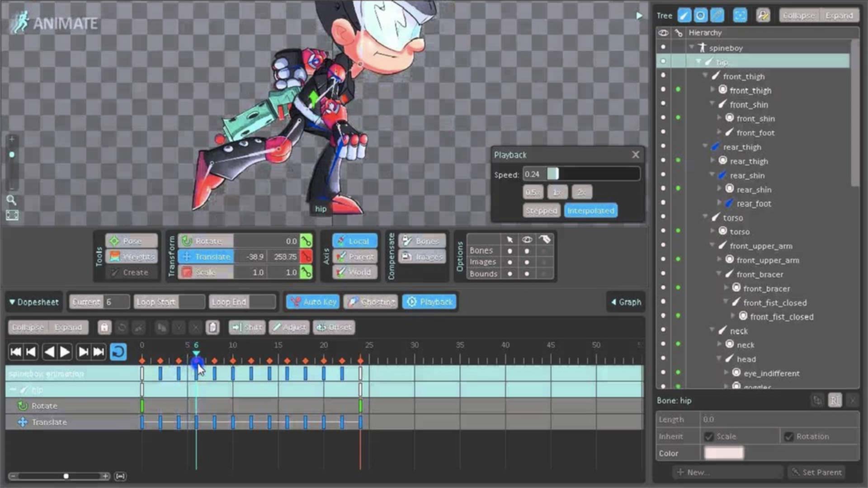Select the Local axis mode

click(x=355, y=241)
